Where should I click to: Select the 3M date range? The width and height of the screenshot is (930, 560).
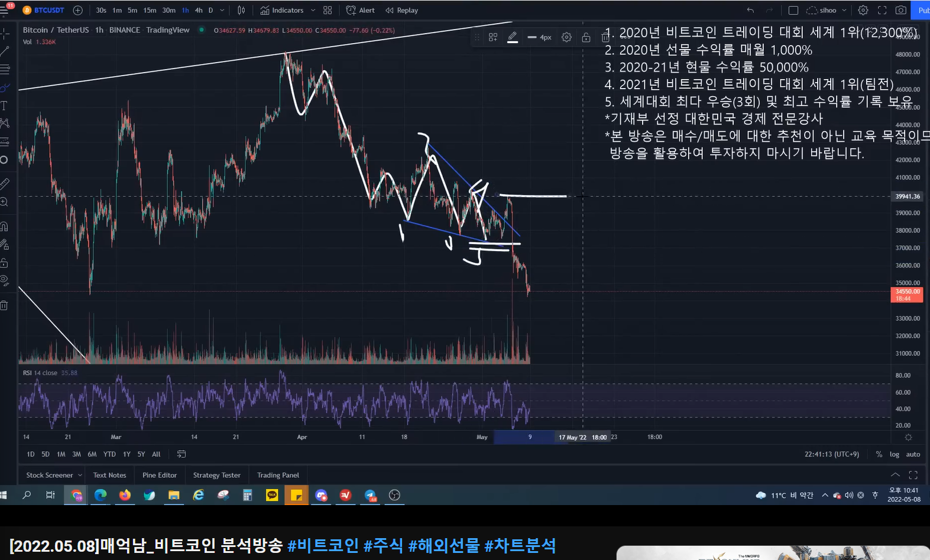[76, 454]
